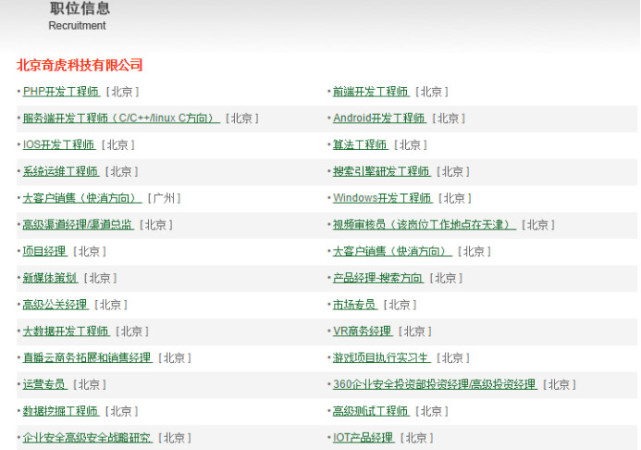Click the 产品经理-搜索方向 position link
Viewport: 641px width, 450px height.
click(378, 278)
